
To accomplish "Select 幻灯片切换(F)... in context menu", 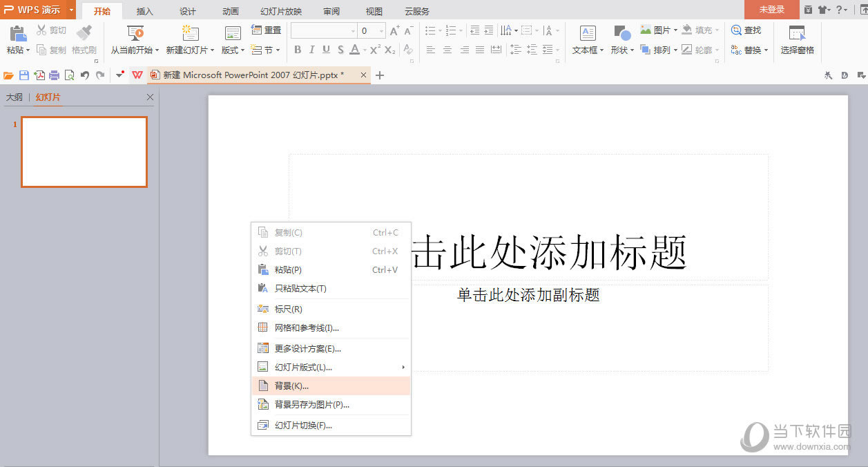I will (x=331, y=425).
